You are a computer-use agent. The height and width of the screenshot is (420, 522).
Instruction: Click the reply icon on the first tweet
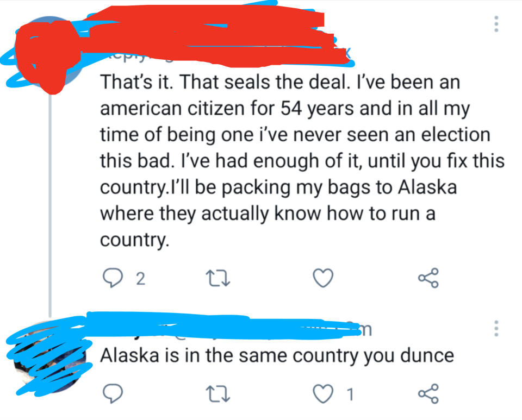114,278
